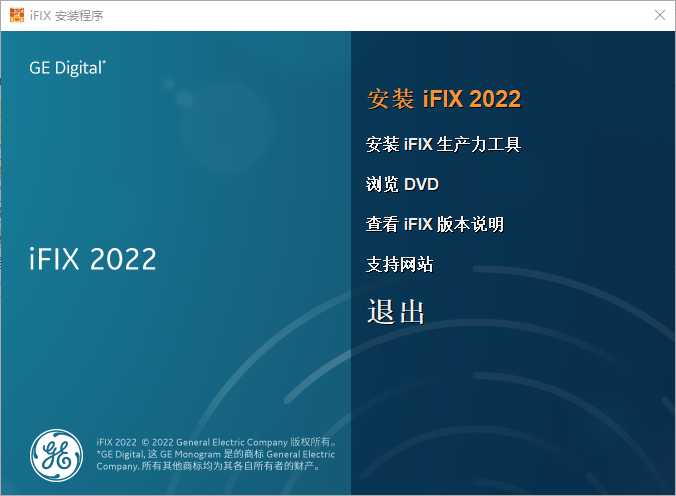Viewport: 676px width, 496px height.
Task: Close the iFIX 安装程序 window
Action: point(659,15)
